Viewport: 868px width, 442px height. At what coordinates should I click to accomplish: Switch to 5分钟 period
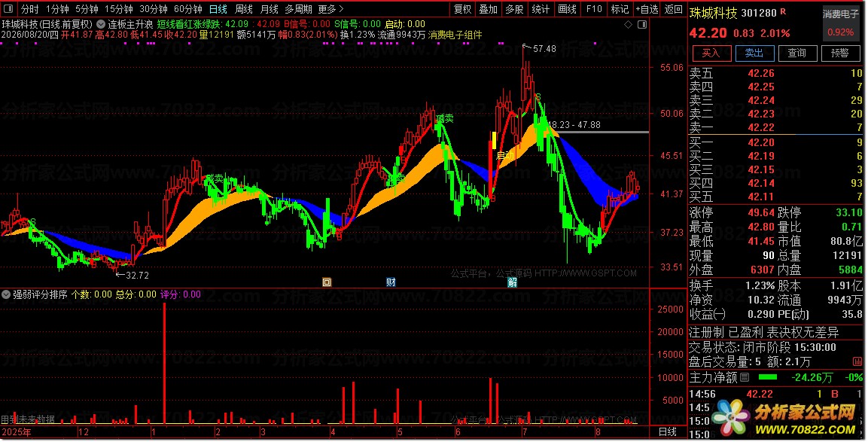pyautogui.click(x=87, y=9)
